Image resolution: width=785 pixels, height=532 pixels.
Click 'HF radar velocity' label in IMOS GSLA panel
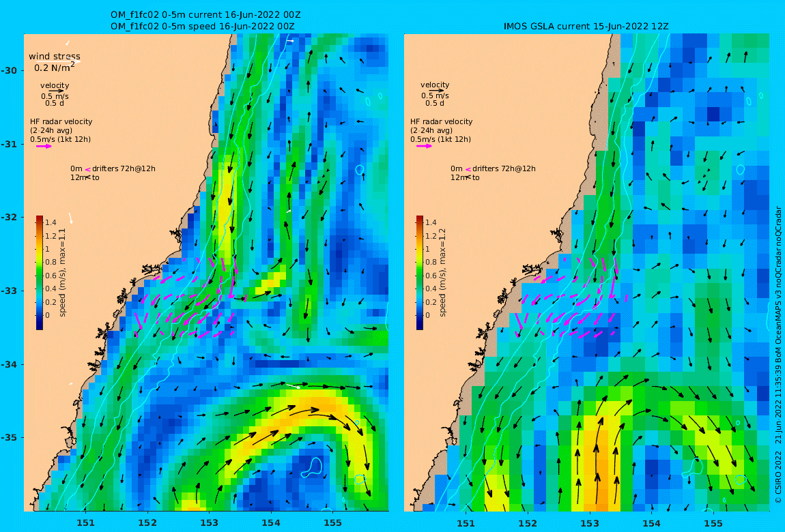442,121
